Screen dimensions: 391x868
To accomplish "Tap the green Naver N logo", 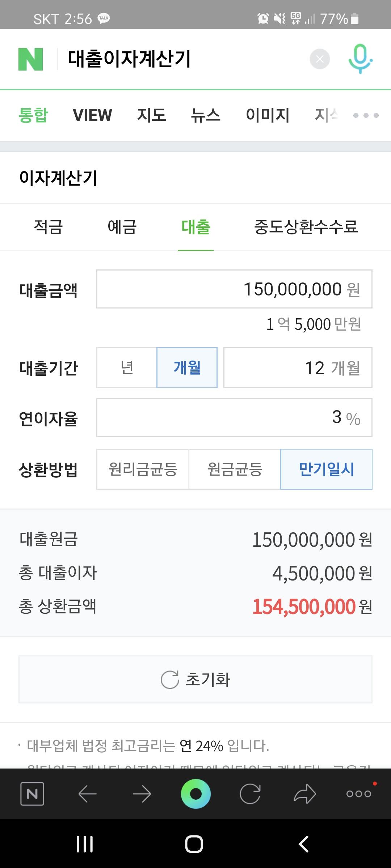I will [31, 59].
